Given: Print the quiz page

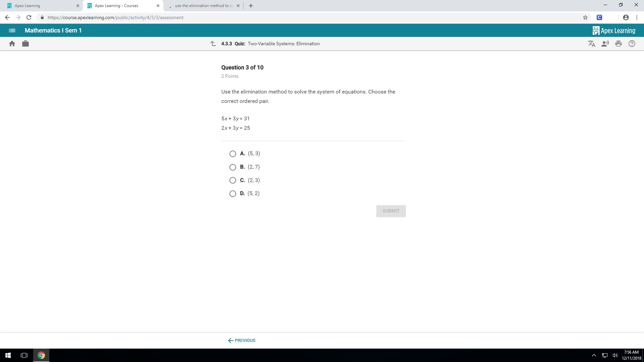Looking at the screenshot, I should pyautogui.click(x=619, y=44).
